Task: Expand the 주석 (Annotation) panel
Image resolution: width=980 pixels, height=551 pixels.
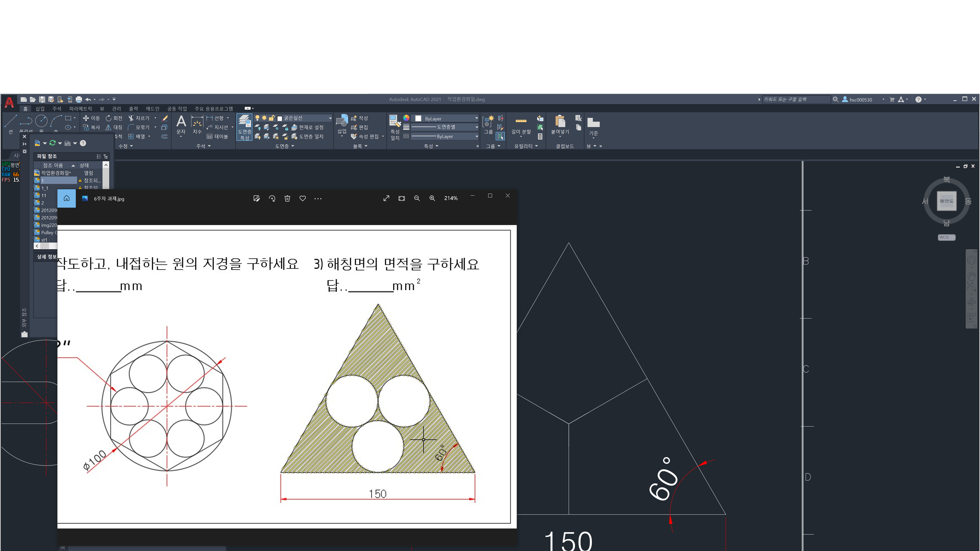Action: coord(204,146)
